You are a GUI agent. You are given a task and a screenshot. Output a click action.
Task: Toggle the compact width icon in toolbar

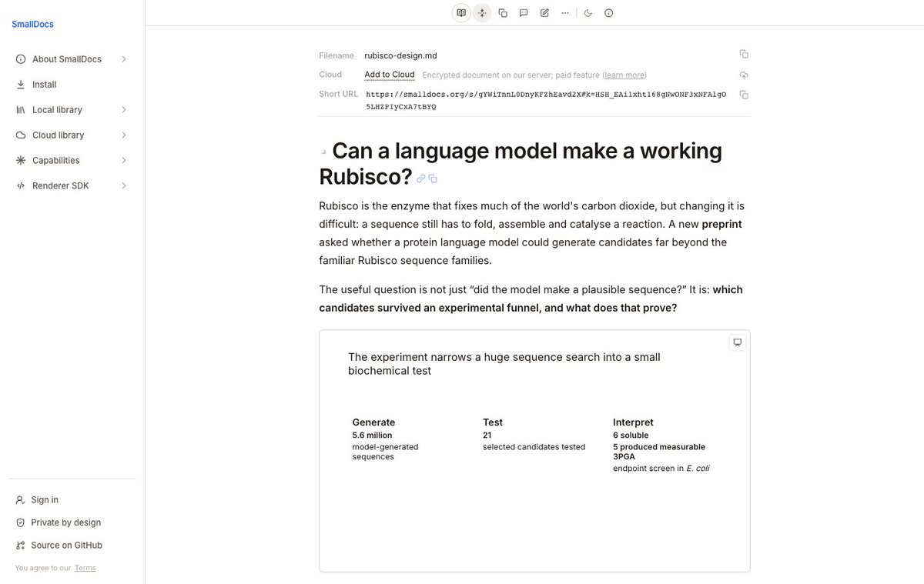pos(482,13)
